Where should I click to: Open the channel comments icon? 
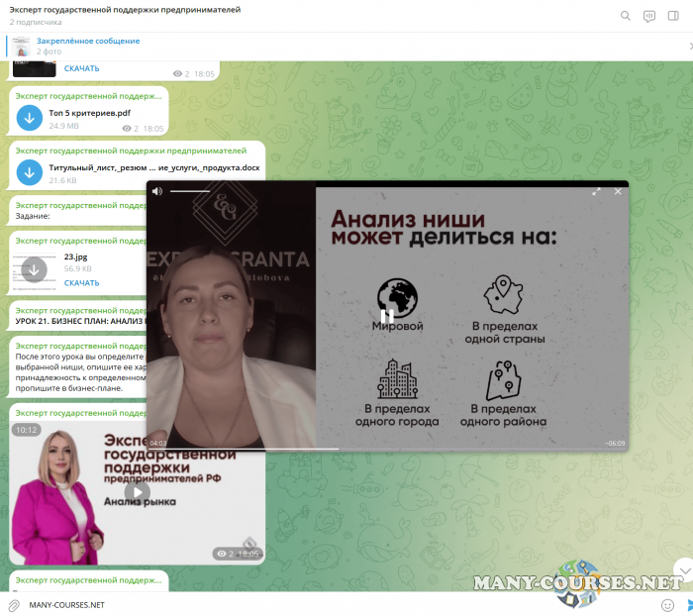(x=649, y=16)
